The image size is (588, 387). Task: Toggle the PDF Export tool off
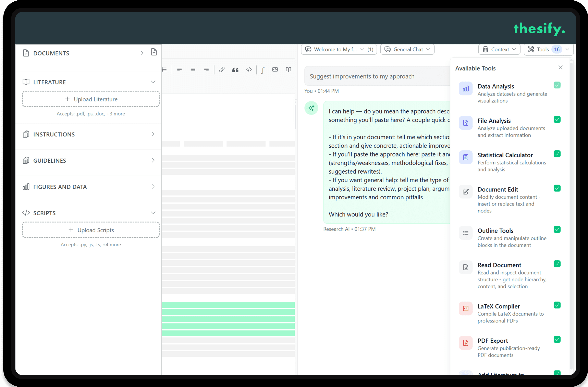click(557, 340)
